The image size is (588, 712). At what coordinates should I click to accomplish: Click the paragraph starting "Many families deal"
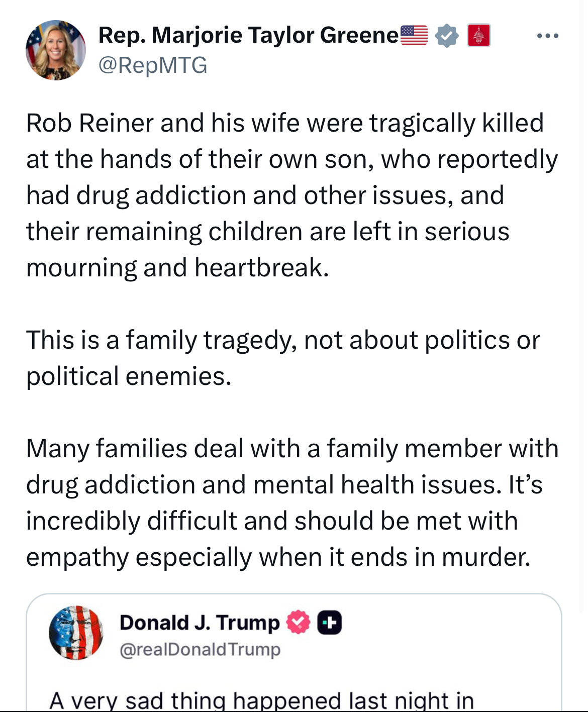(x=291, y=502)
